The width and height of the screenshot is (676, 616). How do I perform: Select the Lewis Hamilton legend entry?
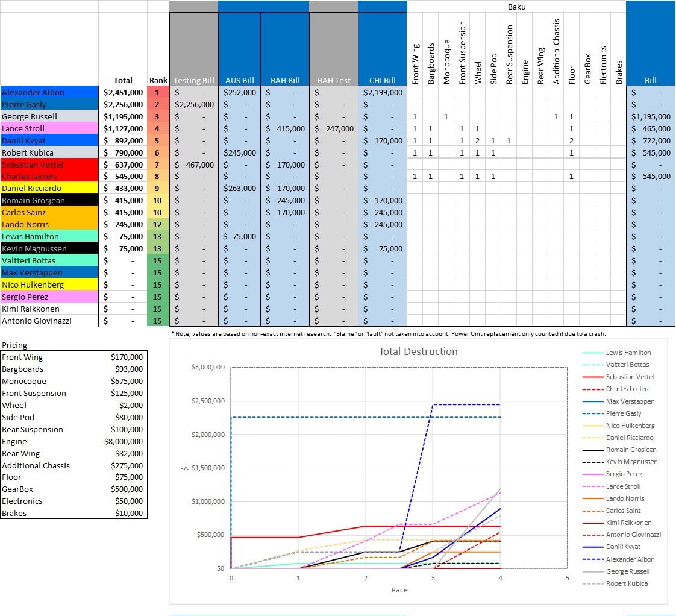point(616,353)
